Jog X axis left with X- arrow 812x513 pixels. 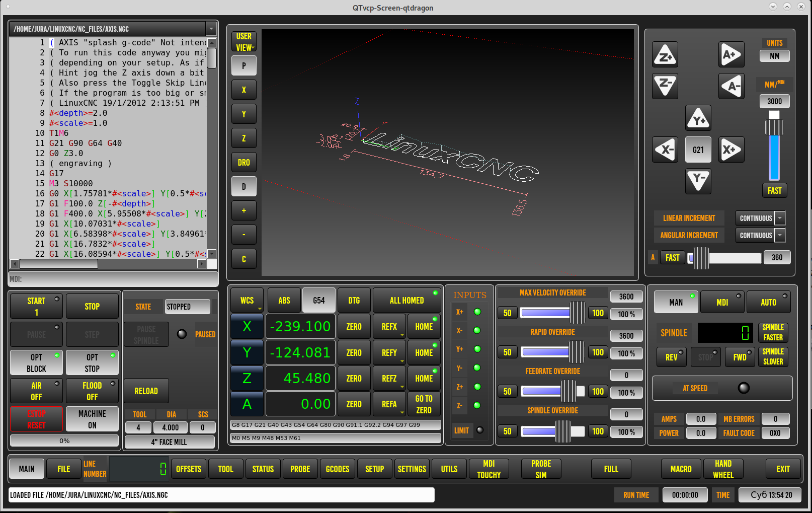(665, 150)
